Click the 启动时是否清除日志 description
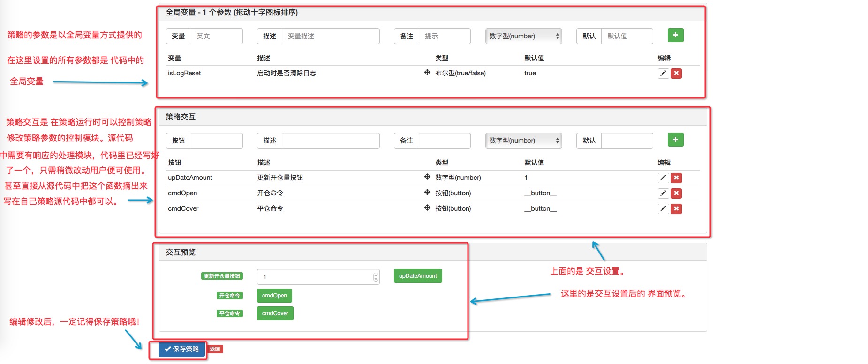The height and width of the screenshot is (364, 868). (x=287, y=73)
